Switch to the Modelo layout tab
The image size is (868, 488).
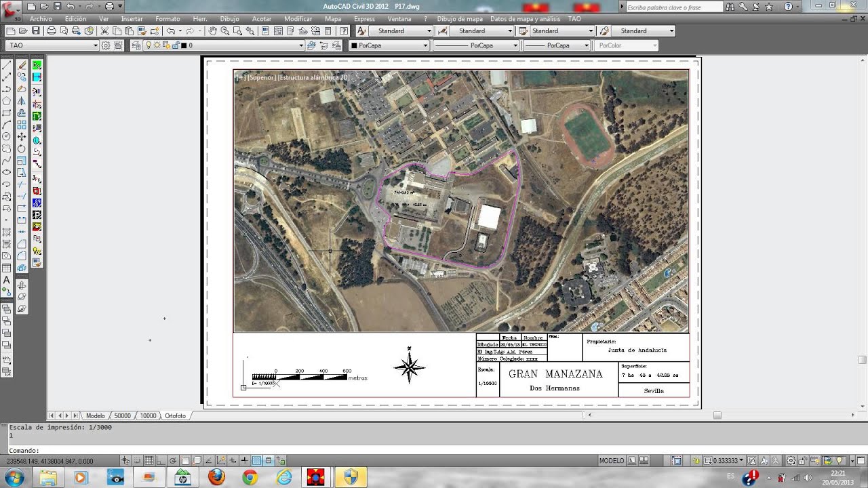[x=95, y=415]
